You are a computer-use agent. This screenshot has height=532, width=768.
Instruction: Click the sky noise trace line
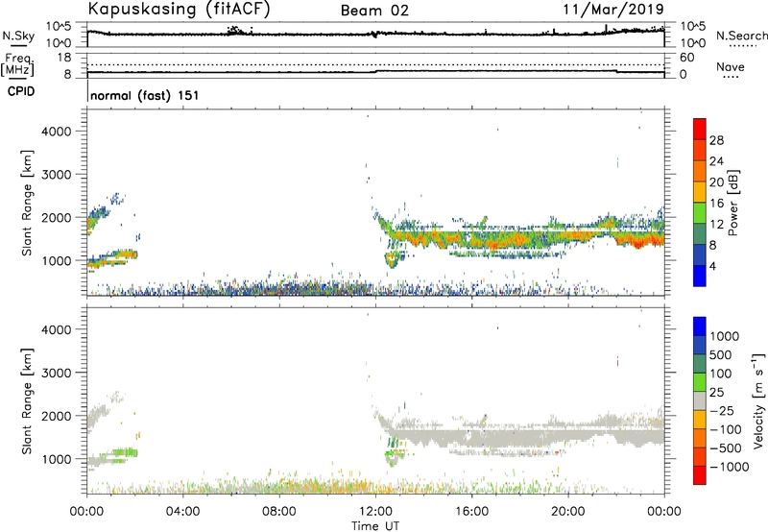coord(375,34)
